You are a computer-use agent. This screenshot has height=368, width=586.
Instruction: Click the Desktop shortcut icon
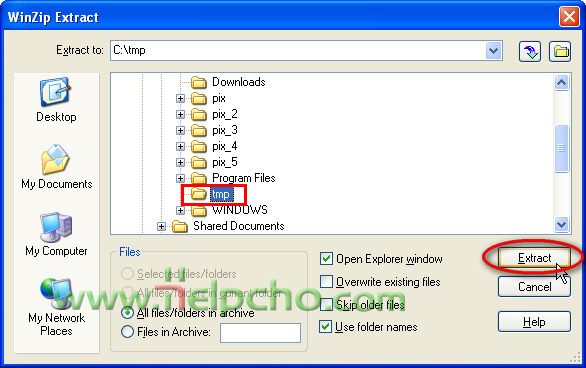[x=55, y=92]
